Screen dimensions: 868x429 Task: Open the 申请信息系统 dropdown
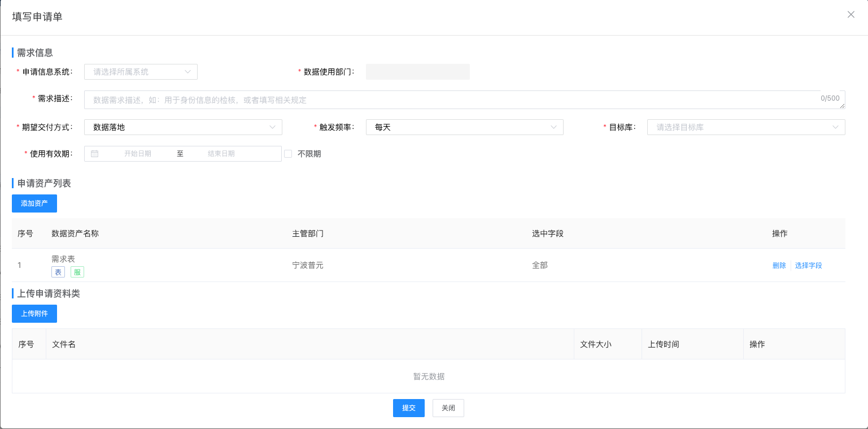tap(141, 72)
